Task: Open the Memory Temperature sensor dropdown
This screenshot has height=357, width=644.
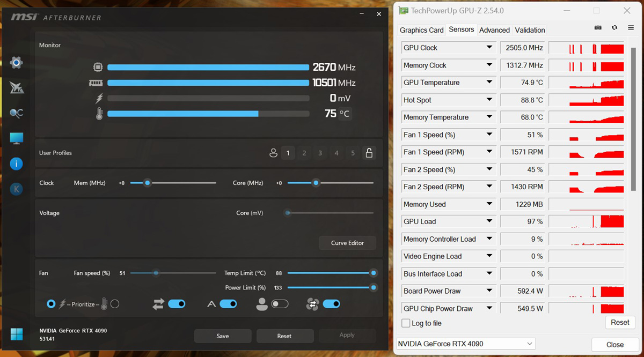Action: 489,117
